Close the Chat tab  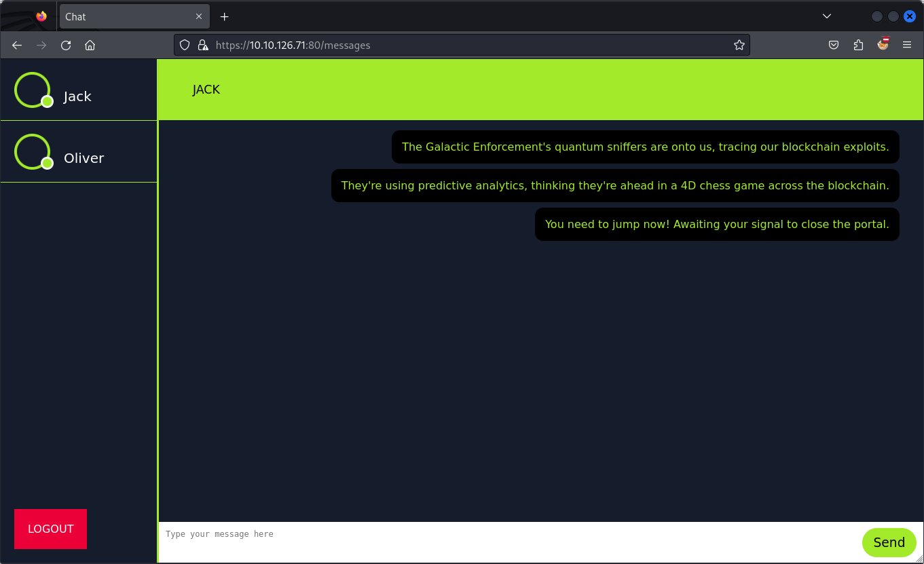click(199, 16)
